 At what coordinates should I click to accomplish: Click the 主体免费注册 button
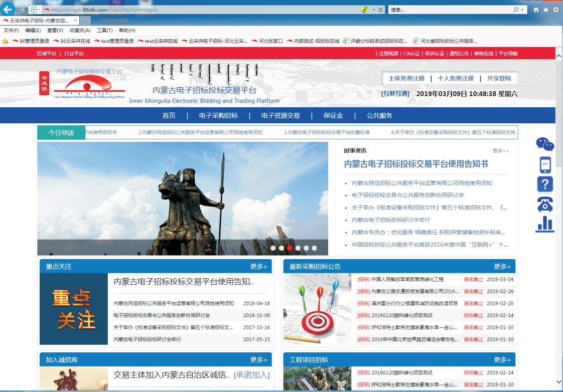[406, 78]
